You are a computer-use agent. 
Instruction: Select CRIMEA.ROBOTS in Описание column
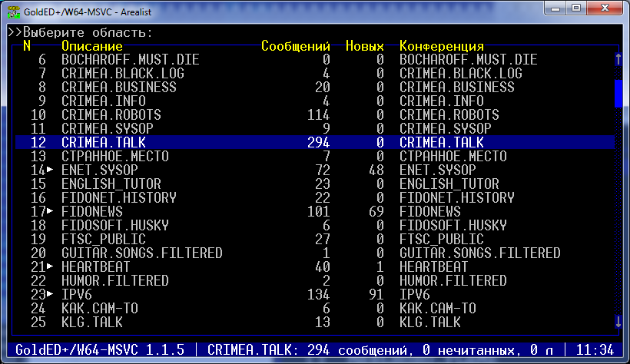pyautogui.click(x=111, y=114)
